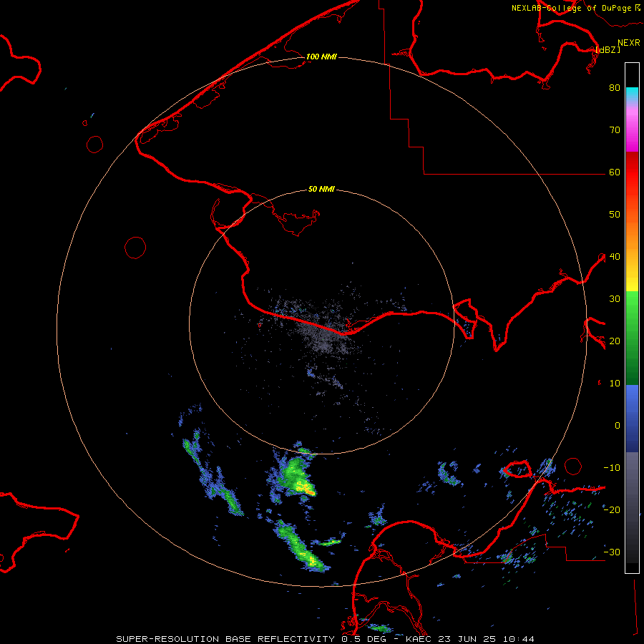The height and width of the screenshot is (644, 644).
Task: Click the -10 value on the dBZ scale
Action: (612, 467)
